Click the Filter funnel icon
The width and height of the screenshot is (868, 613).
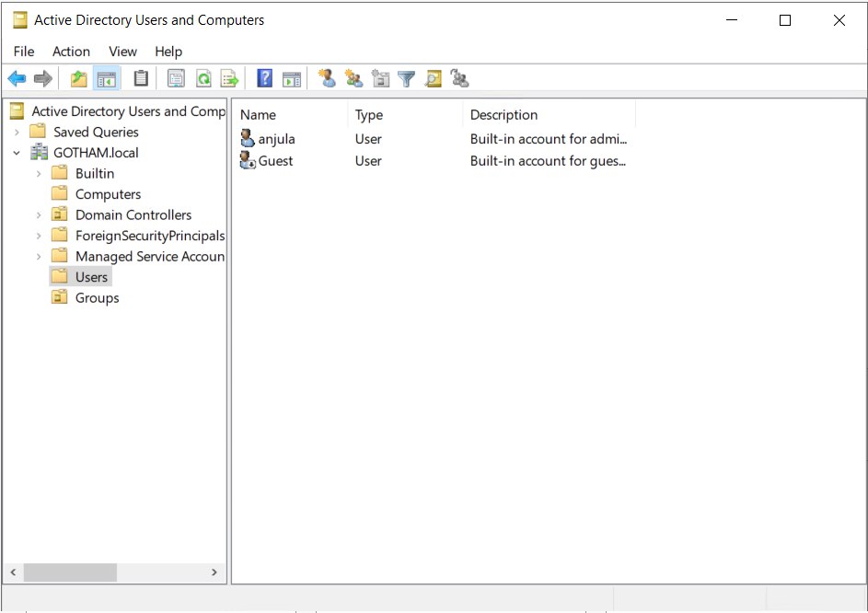pyautogui.click(x=407, y=79)
